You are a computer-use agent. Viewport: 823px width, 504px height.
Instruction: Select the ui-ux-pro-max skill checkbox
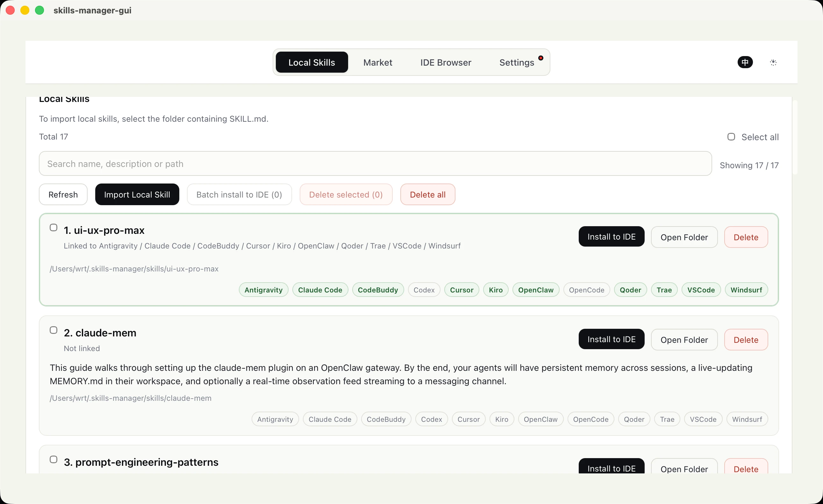coord(54,227)
